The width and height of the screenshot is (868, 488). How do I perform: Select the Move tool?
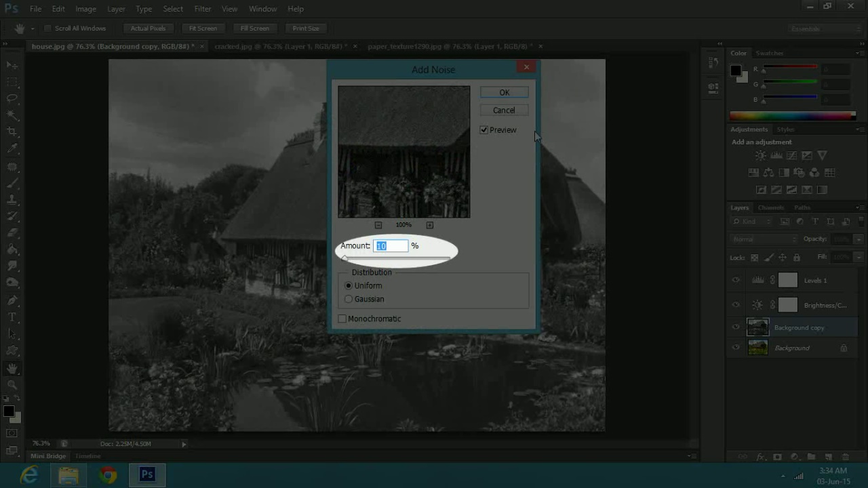[x=12, y=65]
